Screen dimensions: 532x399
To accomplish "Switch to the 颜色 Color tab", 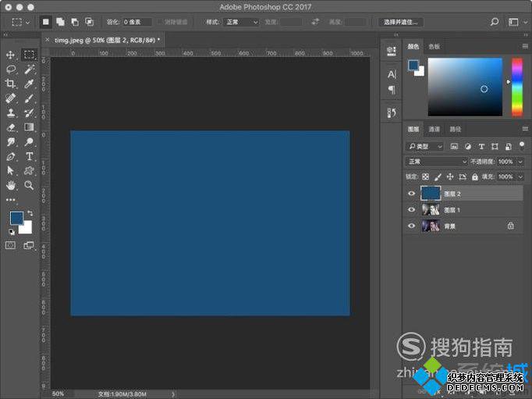I will [413, 47].
